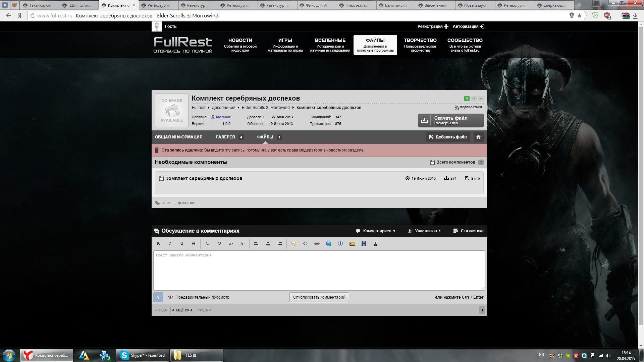Open Комплект серебряных доспехов component file
The height and width of the screenshot is (362, 644).
[204, 178]
